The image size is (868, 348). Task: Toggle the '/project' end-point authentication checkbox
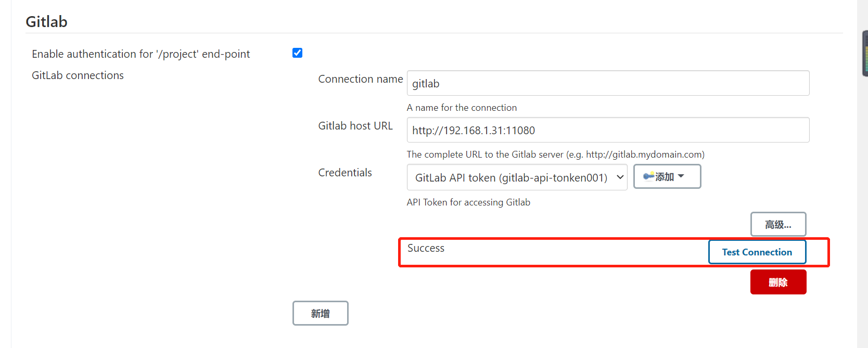click(297, 53)
